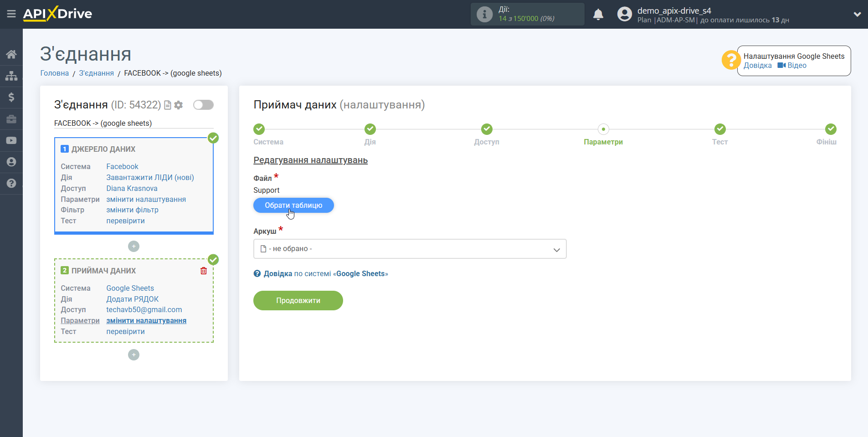Open the Довідка help link
Screen dimensions: 868x437
coord(758,66)
